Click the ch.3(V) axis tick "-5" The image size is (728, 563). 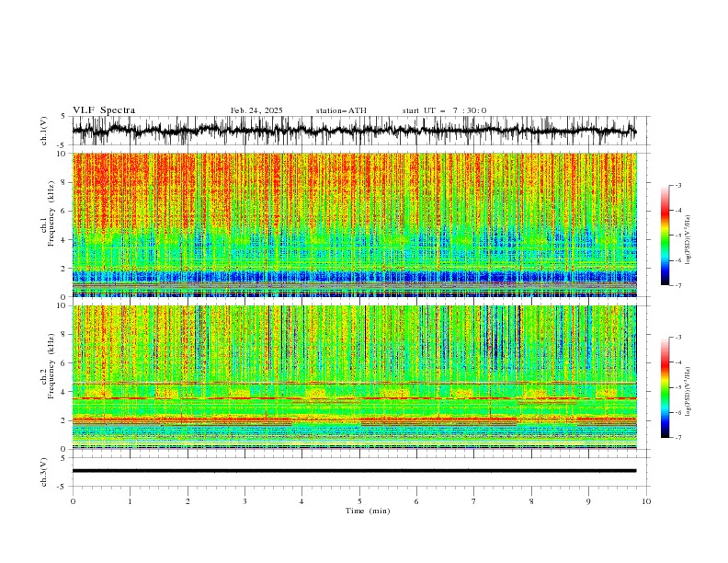(63, 487)
